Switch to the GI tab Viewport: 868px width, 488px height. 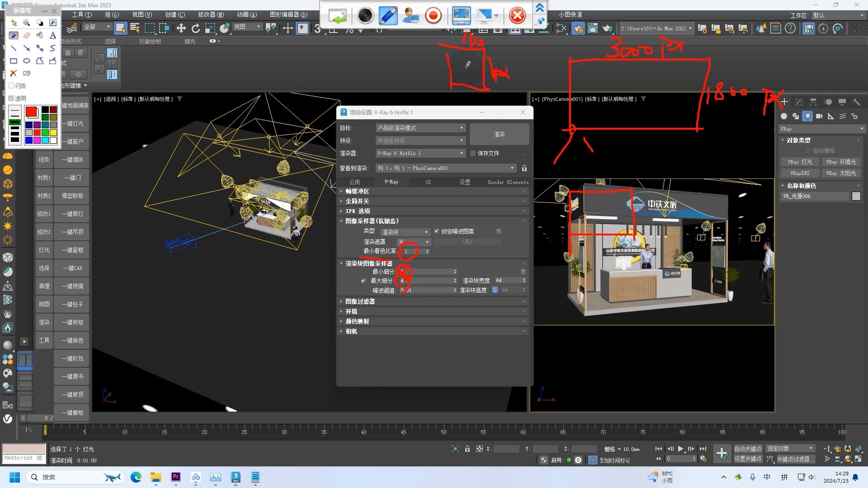tap(428, 182)
